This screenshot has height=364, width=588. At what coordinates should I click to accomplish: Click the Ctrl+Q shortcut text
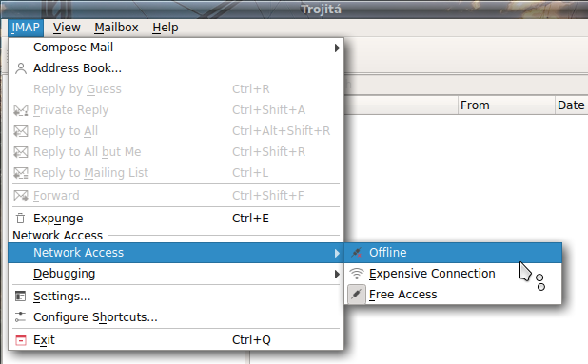click(x=251, y=340)
